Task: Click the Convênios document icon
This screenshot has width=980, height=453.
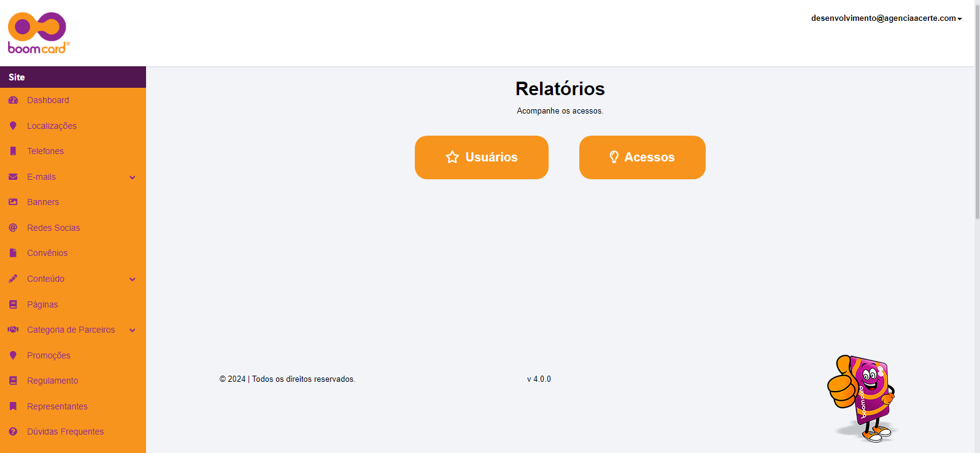Action: [13, 253]
